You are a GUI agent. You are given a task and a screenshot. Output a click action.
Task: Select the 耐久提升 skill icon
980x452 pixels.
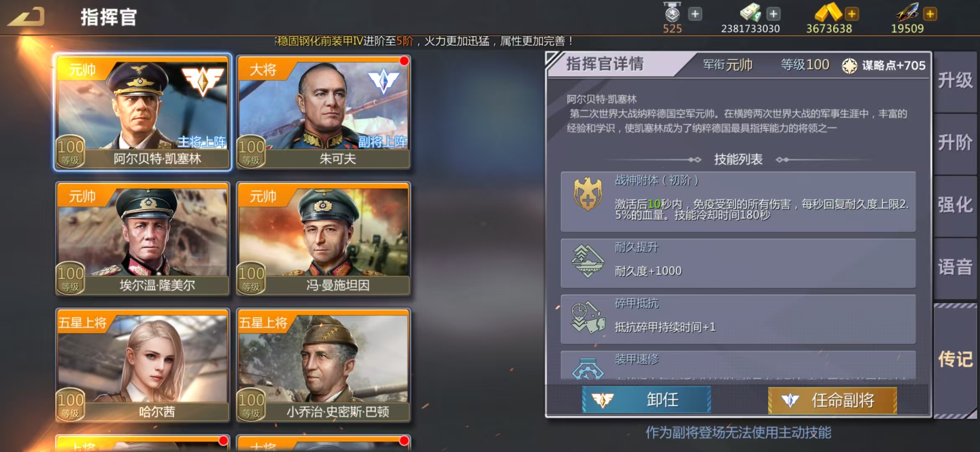(588, 261)
